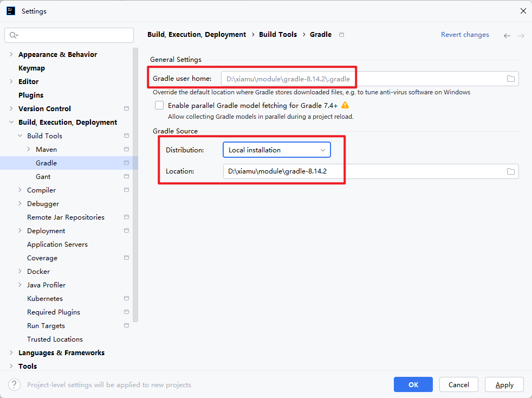This screenshot has width=532, height=398.
Task: Click the settings tree vertical scrollbar
Action: tap(135, 185)
